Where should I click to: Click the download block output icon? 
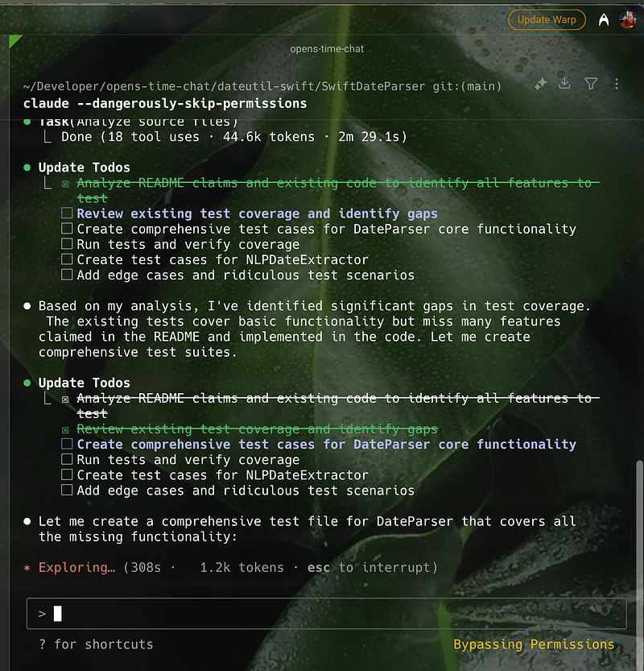pyautogui.click(x=565, y=83)
